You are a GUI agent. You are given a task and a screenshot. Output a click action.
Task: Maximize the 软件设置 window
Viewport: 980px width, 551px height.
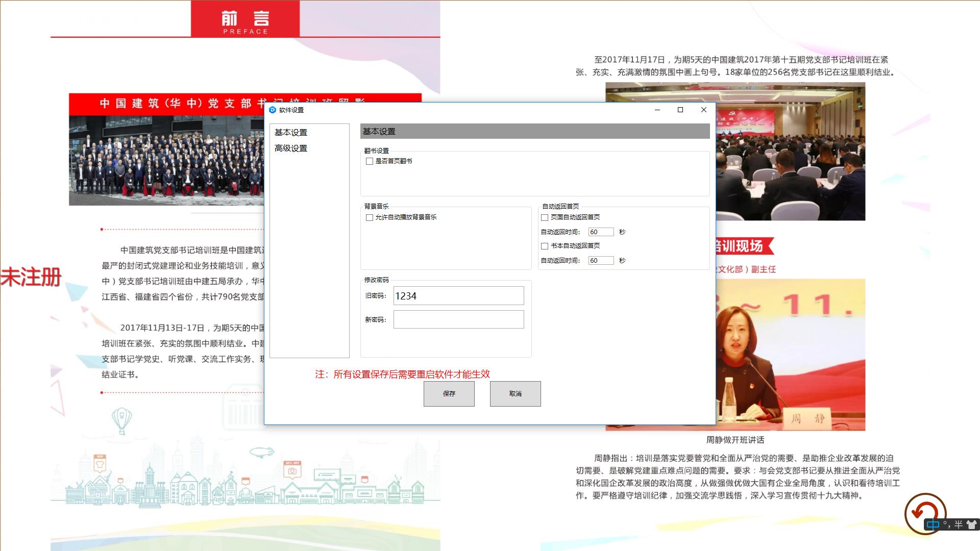[680, 110]
